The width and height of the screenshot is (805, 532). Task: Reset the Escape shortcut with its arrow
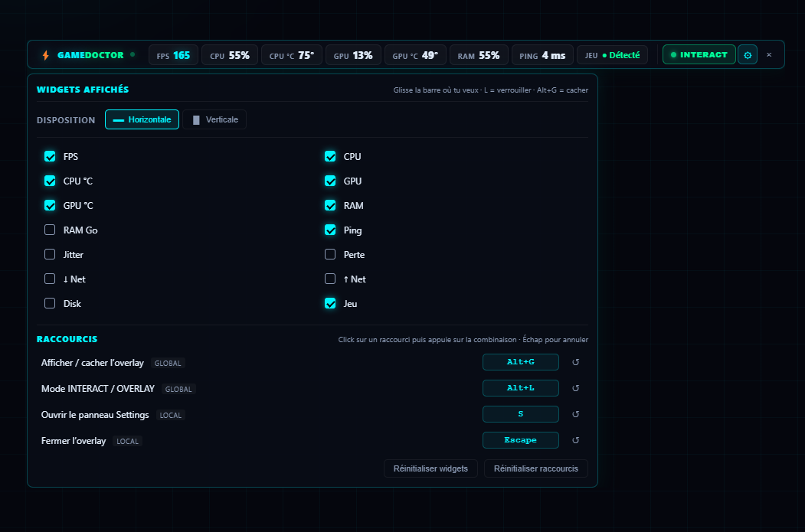(575, 440)
